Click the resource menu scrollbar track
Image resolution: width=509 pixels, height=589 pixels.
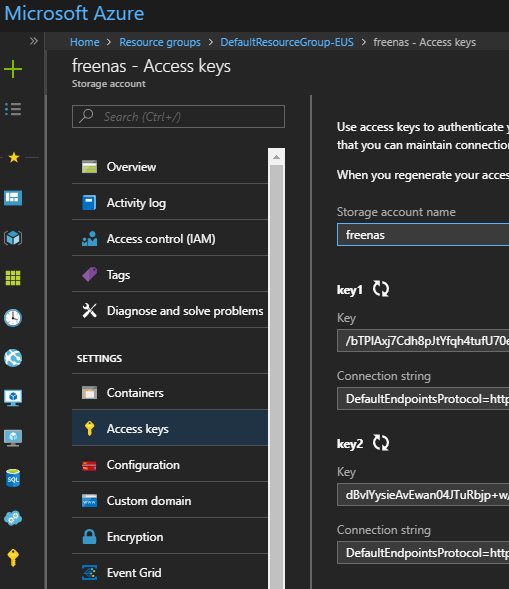(276, 376)
